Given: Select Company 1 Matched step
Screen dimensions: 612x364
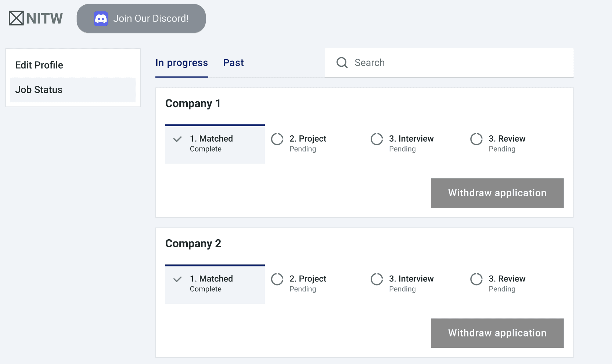Looking at the screenshot, I should (215, 144).
